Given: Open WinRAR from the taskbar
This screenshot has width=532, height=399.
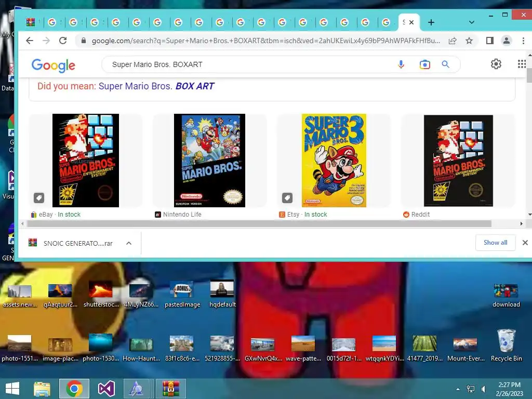Looking at the screenshot, I should coord(170,389).
